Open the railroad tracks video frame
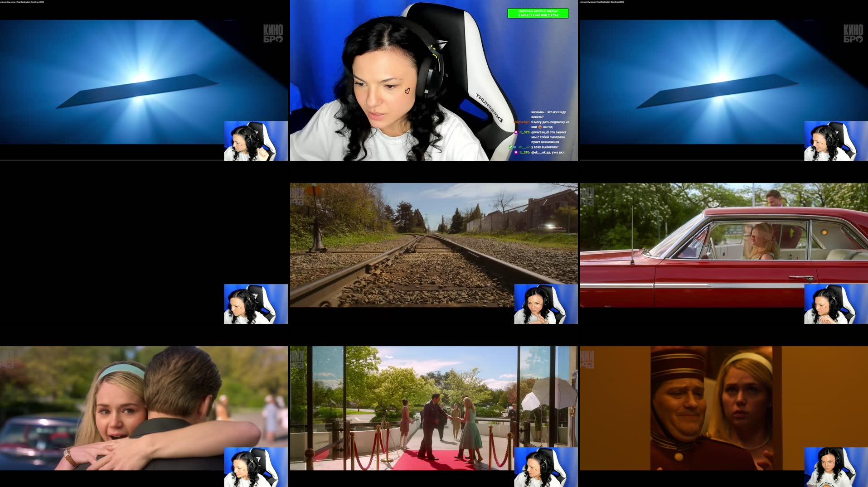 point(434,245)
